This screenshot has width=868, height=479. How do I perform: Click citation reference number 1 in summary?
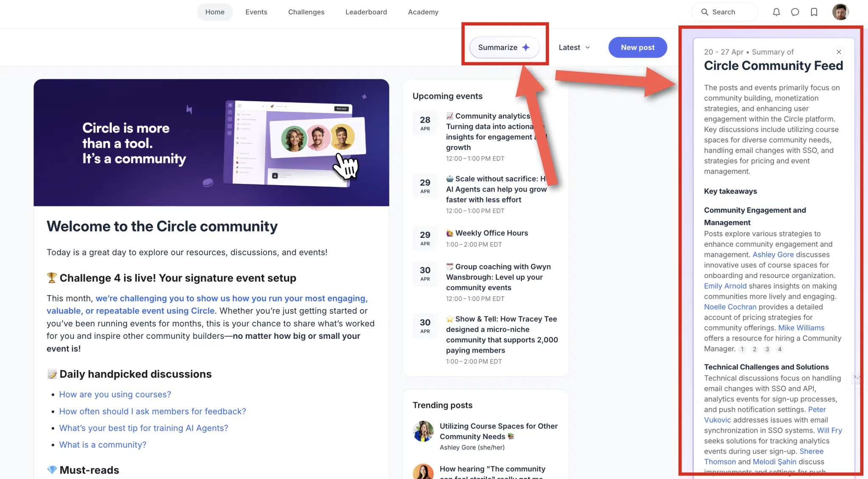[x=742, y=349]
